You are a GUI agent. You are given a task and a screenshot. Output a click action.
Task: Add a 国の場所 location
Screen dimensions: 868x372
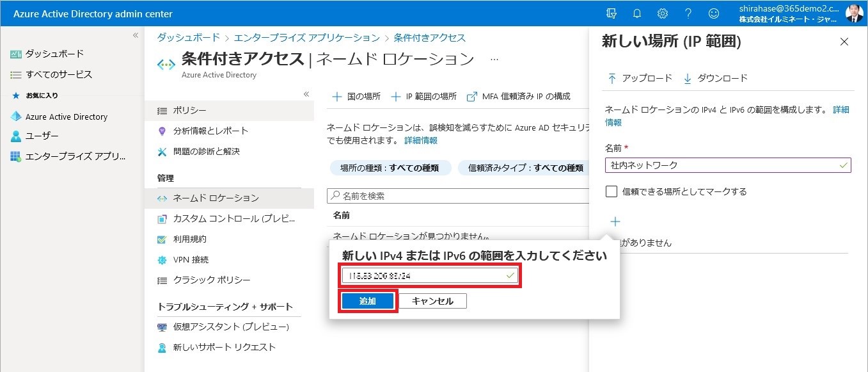[x=356, y=97]
